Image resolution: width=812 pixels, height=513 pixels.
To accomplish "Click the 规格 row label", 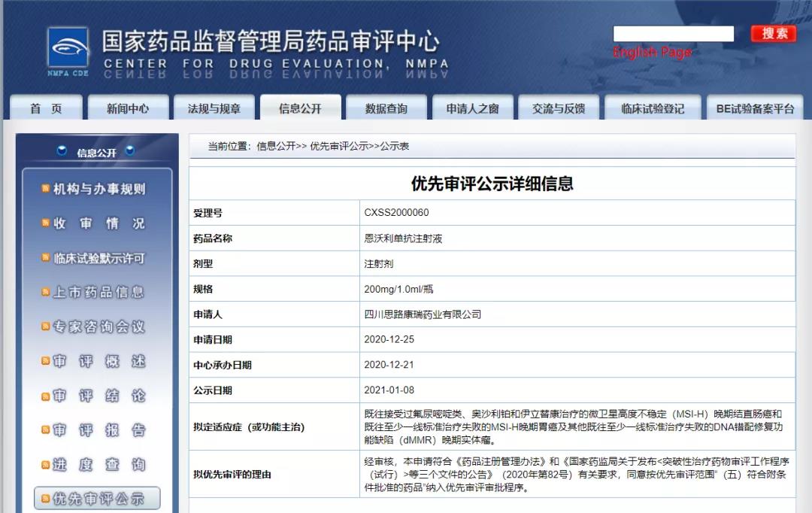I will (x=203, y=289).
